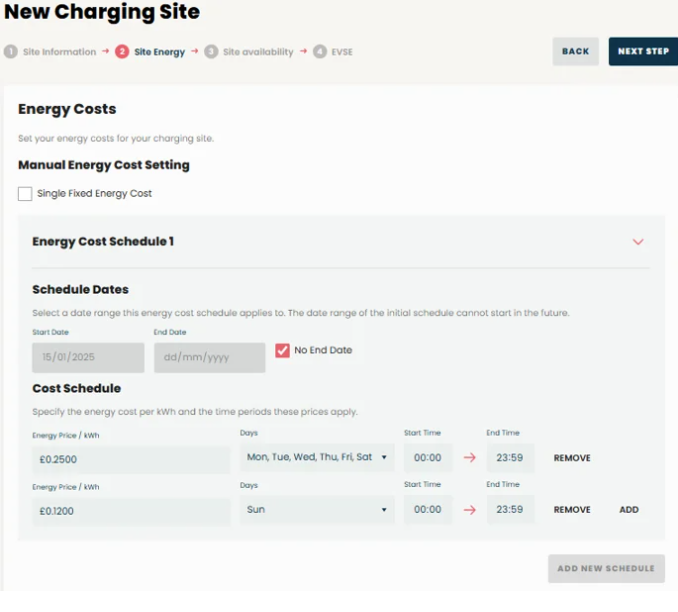Open the Site Information step
Viewport: 678px width, 612px height.
[x=59, y=52]
